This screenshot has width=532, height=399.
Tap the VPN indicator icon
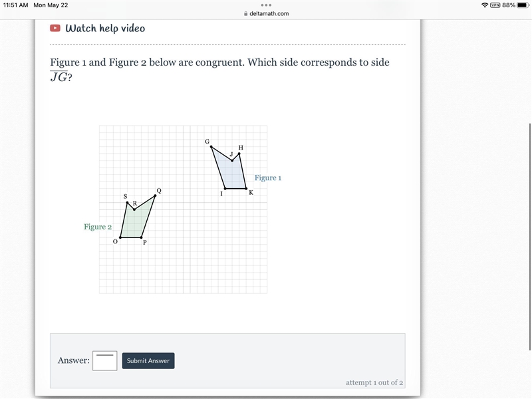(495, 5)
